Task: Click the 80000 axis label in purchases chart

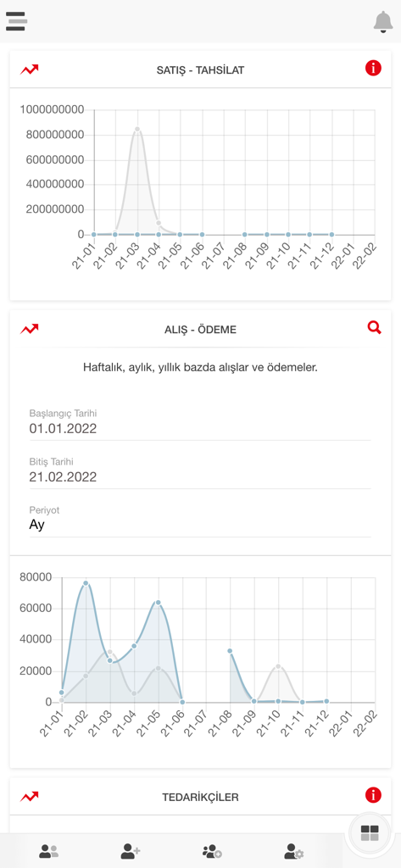Action: click(36, 577)
